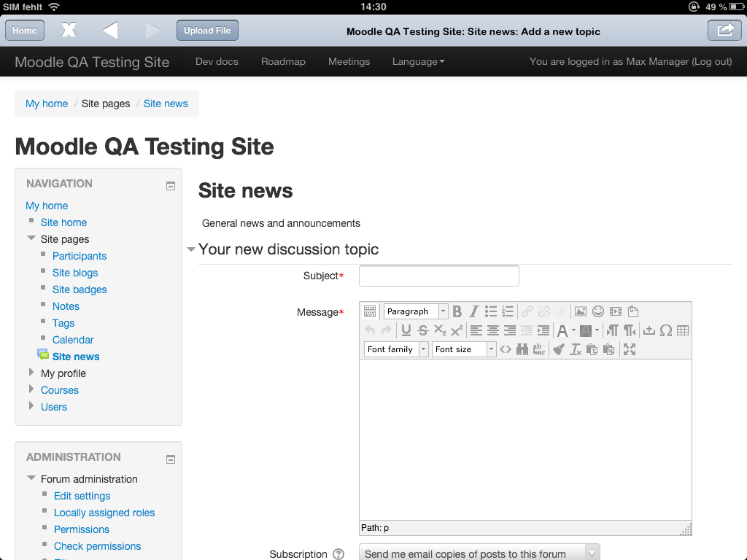Open Site news breadcrumb link
The height and width of the screenshot is (560, 747).
pos(166,104)
